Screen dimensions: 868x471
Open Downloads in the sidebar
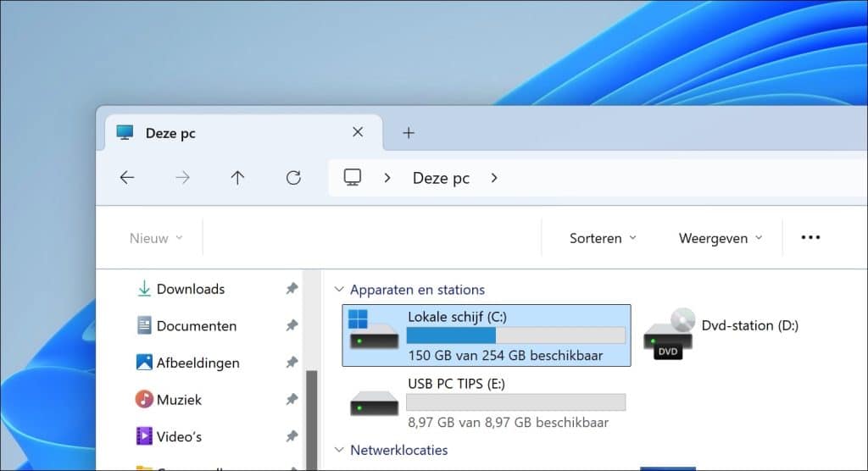pos(191,289)
